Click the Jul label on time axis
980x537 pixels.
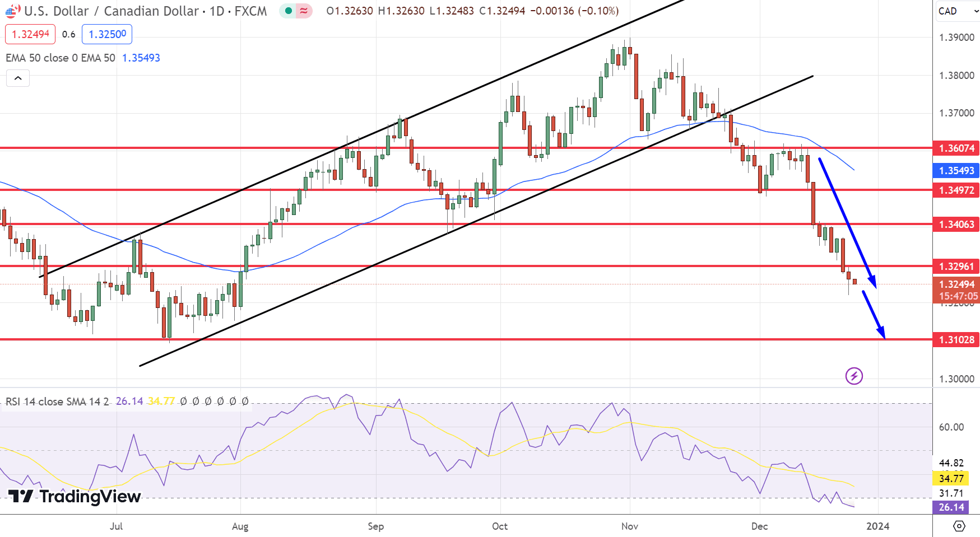pos(116,526)
